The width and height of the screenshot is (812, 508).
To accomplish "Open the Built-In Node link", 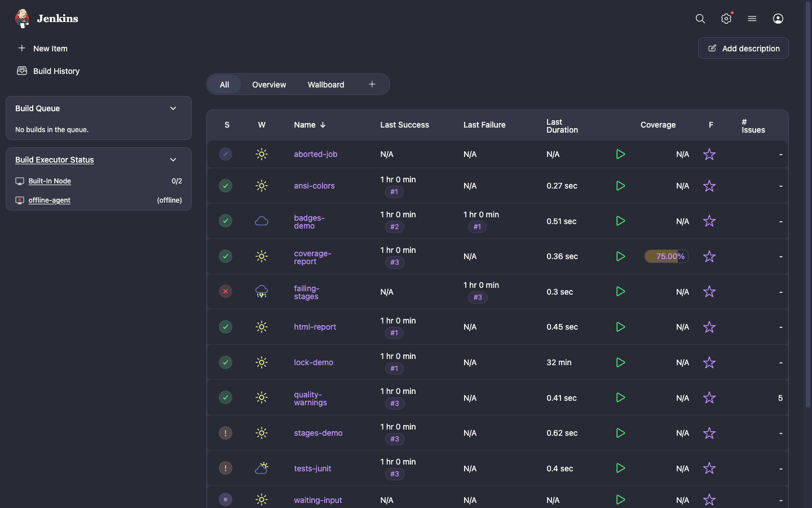I will [50, 181].
